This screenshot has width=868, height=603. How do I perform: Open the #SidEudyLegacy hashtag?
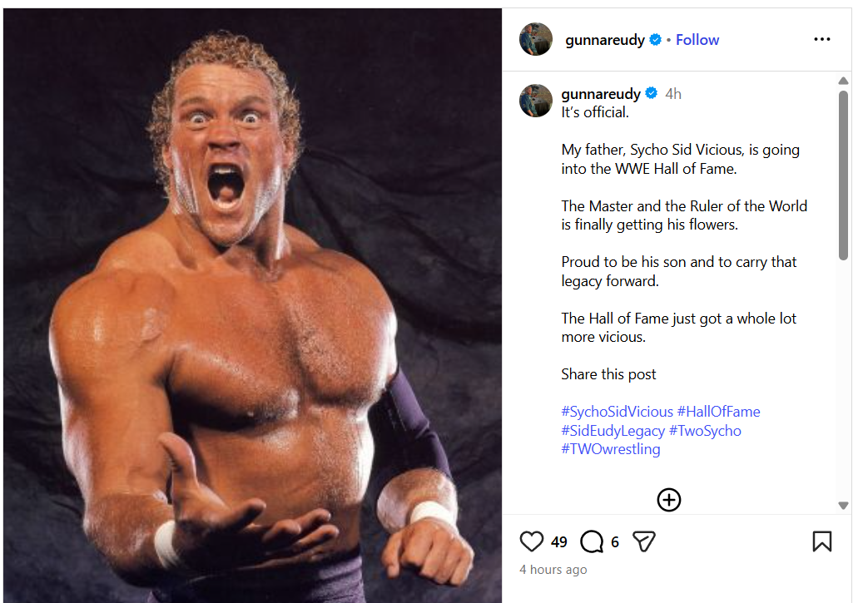click(x=613, y=431)
